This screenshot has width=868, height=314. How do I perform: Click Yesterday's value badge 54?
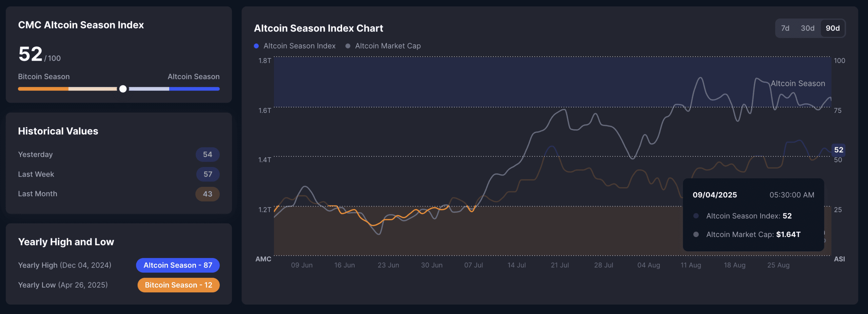(208, 155)
